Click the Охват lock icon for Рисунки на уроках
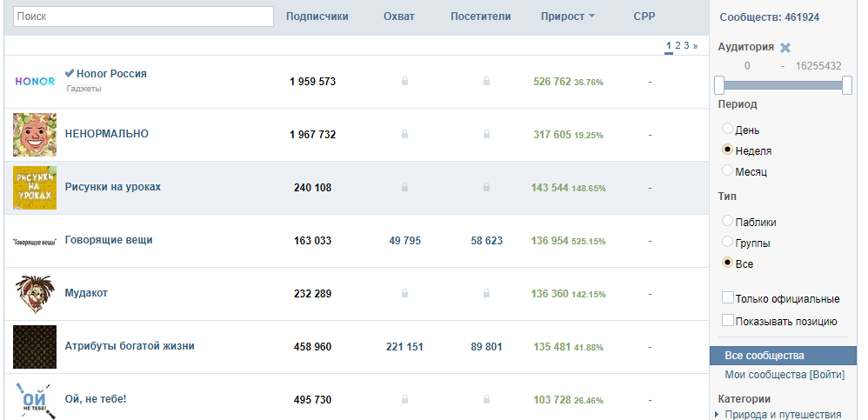 pyautogui.click(x=404, y=188)
